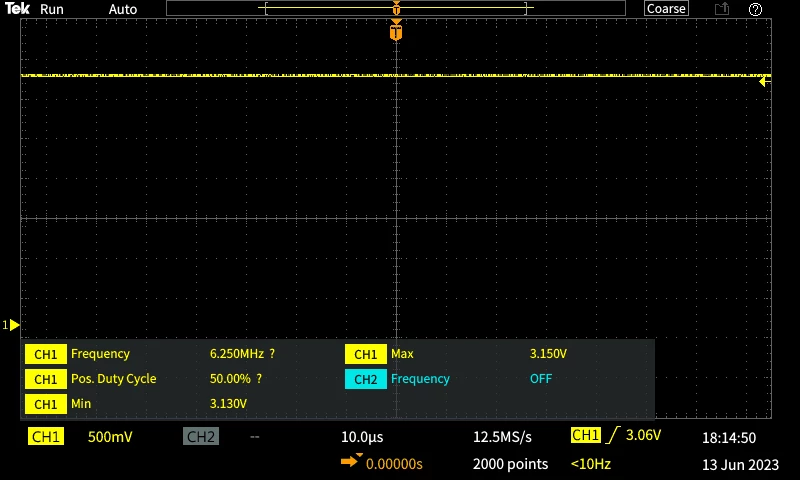Click the orange horizontal position arrow icon

[352, 461]
